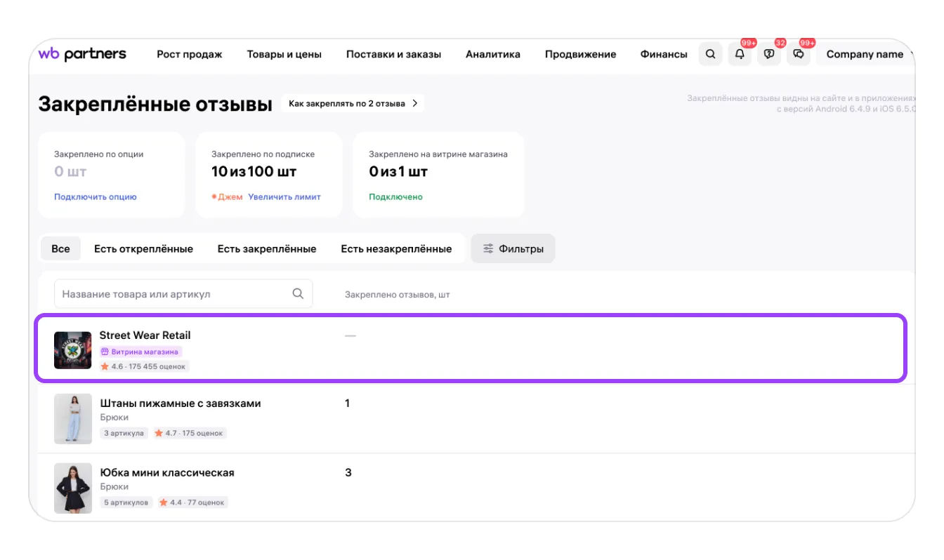Viewport: 944px width, 560px height.
Task: Click the Увеличить лимит link
Action: point(284,197)
